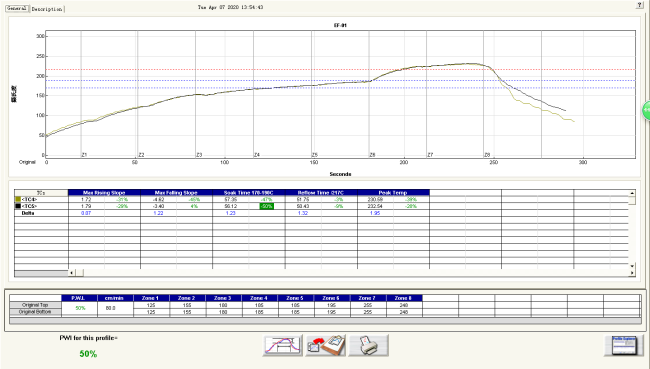Select the Reflow Time column header
Viewport: 650px width, 369px height.
point(321,192)
